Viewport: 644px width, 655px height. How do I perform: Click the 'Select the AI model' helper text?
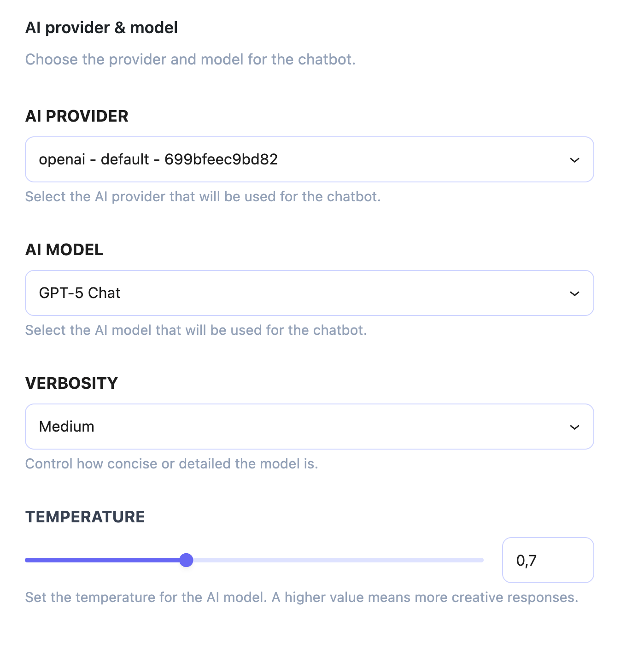pos(196,330)
